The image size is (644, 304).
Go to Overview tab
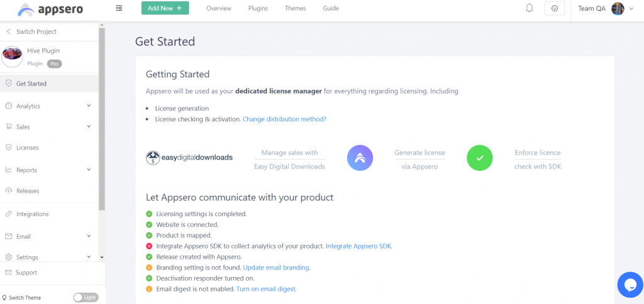(218, 8)
